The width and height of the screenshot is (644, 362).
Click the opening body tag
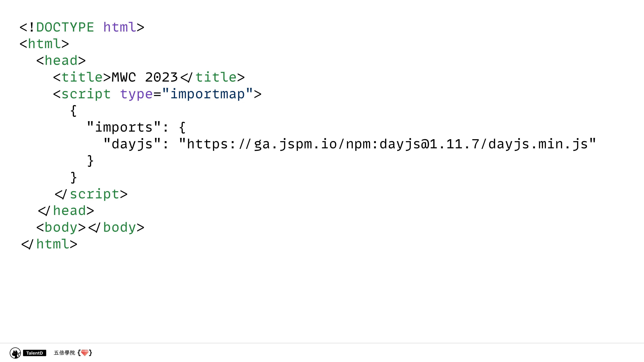click(x=61, y=227)
